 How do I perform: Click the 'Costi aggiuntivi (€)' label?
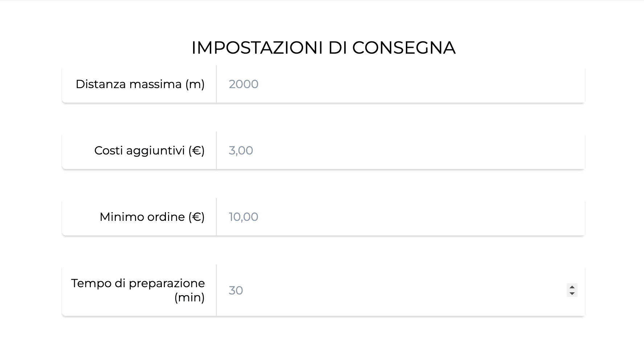150,151
